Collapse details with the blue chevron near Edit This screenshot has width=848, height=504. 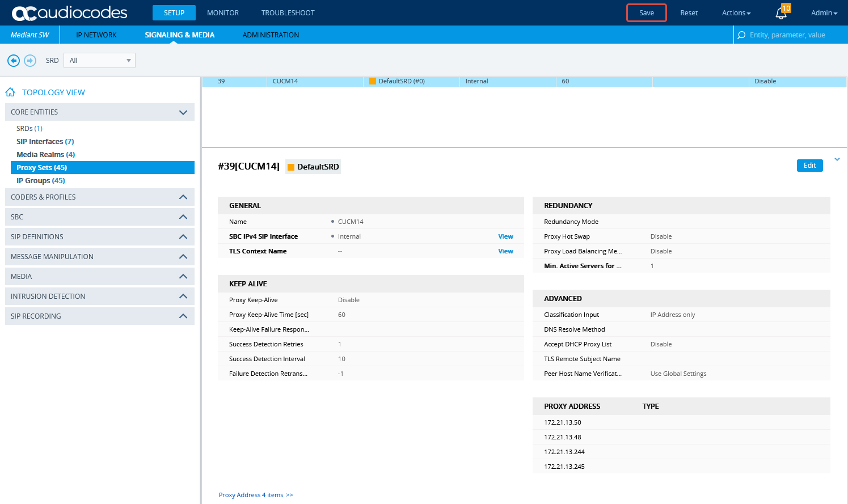coord(837,159)
